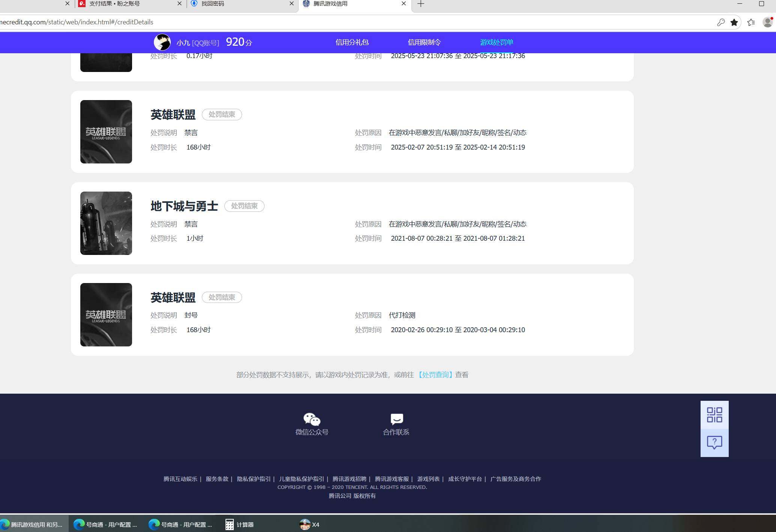Open the 隐私保护指引 footer link
Image resolution: width=776 pixels, height=532 pixels.
(x=254, y=479)
